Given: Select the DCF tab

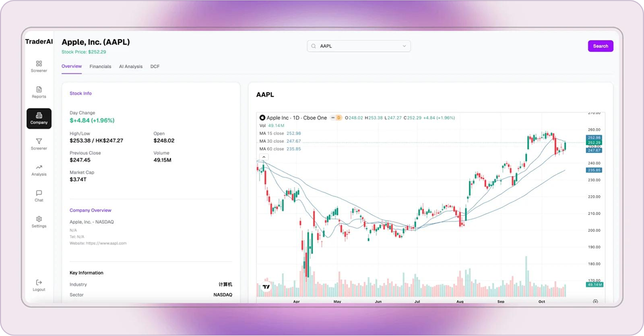Looking at the screenshot, I should (x=155, y=66).
